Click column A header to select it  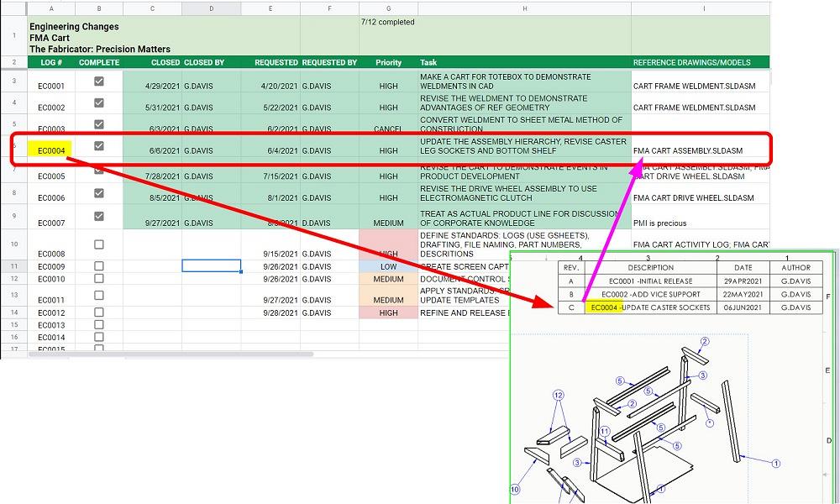50,8
